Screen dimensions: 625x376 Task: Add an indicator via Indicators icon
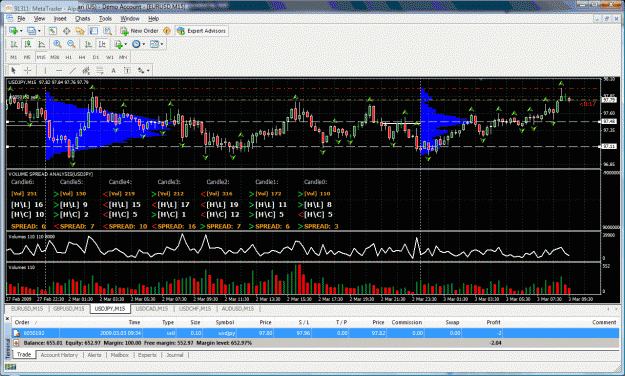[x=118, y=44]
